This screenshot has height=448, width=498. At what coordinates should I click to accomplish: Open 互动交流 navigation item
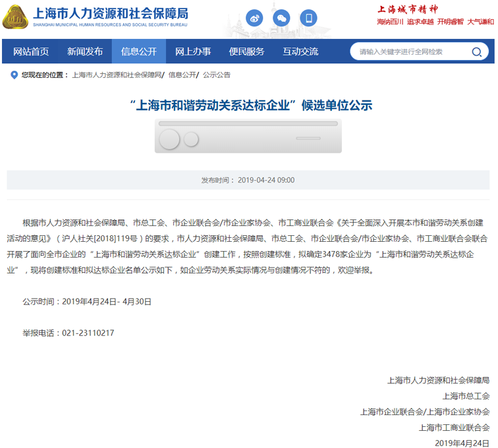pos(300,51)
